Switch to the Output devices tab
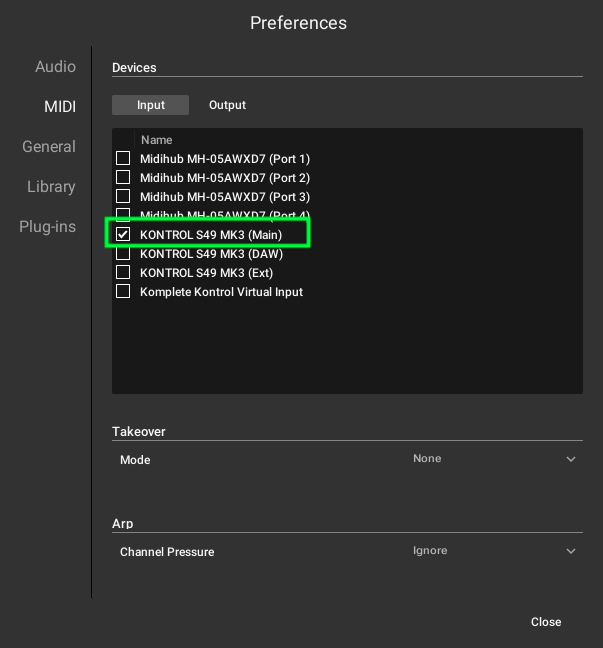The height and width of the screenshot is (648, 603). pyautogui.click(x=227, y=105)
